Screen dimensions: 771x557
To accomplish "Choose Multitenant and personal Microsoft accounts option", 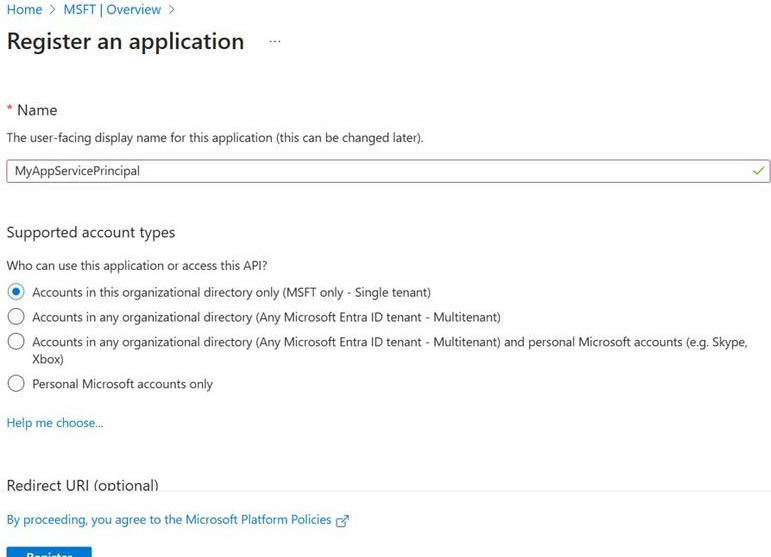I will tap(16, 342).
